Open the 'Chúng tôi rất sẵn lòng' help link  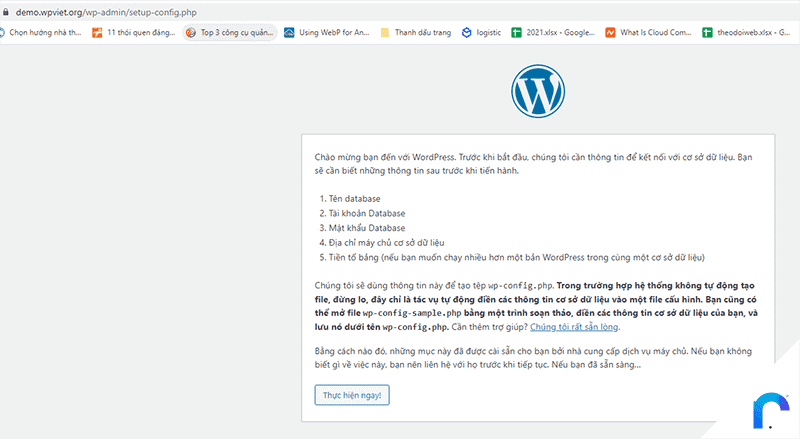pyautogui.click(x=574, y=327)
